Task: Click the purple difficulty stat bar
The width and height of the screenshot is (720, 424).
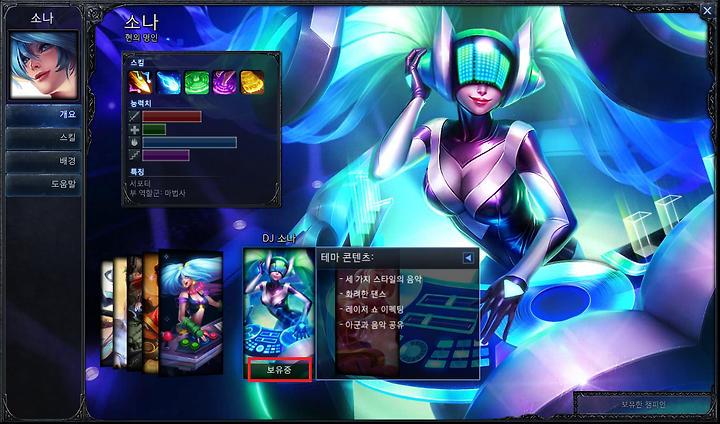Action: pos(166,155)
